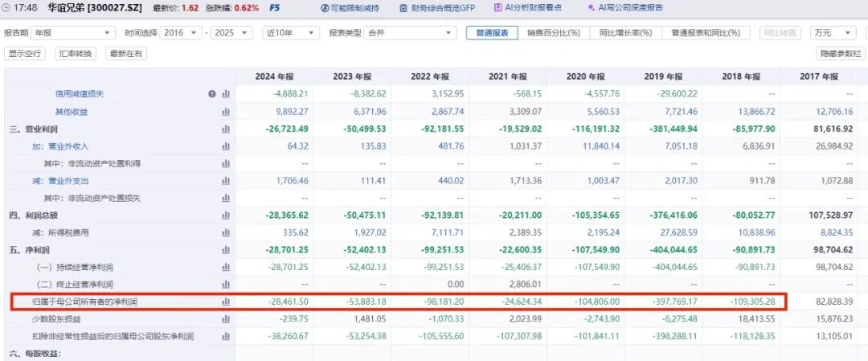The width and height of the screenshot is (868, 361).
Task: Toggle the 汇率转换 option
Action: (75, 54)
